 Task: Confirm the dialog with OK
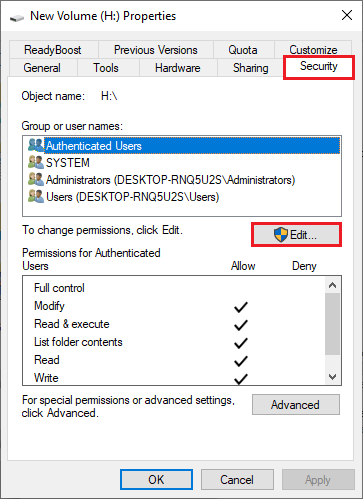pyautogui.click(x=156, y=480)
